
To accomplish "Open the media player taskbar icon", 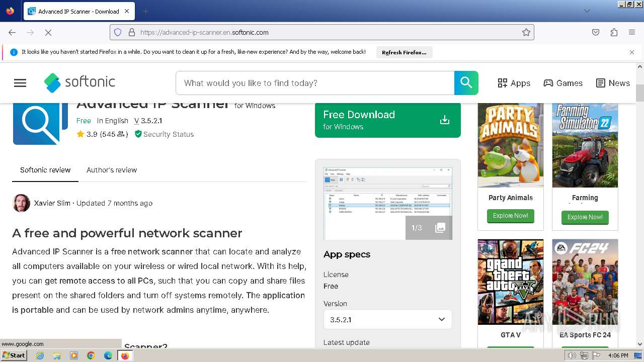I will [x=74, y=355].
